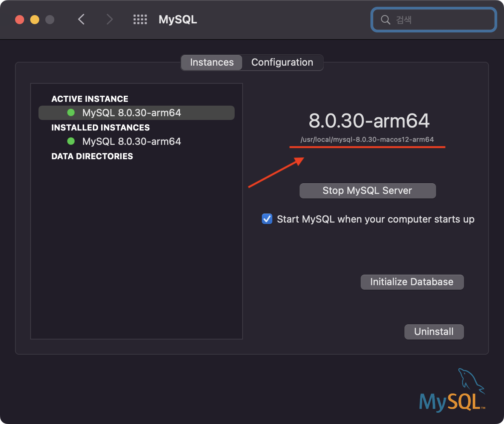The image size is (504, 424).
Task: Show all preferences grid icon
Action: tap(140, 20)
